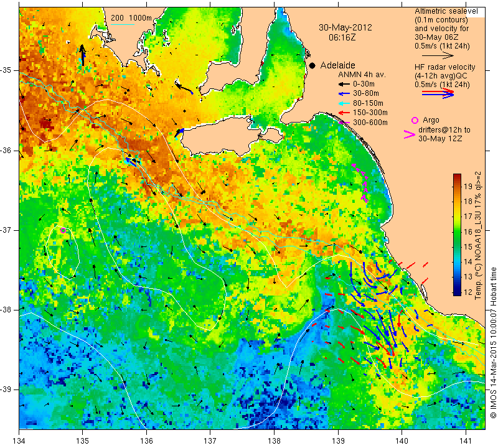Click the blue 30-80m legend arrow
The height and width of the screenshot is (448, 498).
(x=344, y=94)
